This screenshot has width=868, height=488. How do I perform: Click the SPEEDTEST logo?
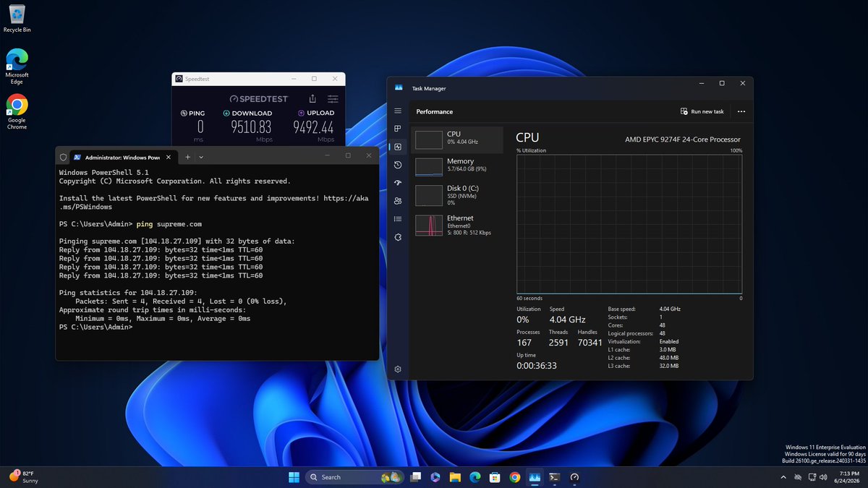point(258,99)
